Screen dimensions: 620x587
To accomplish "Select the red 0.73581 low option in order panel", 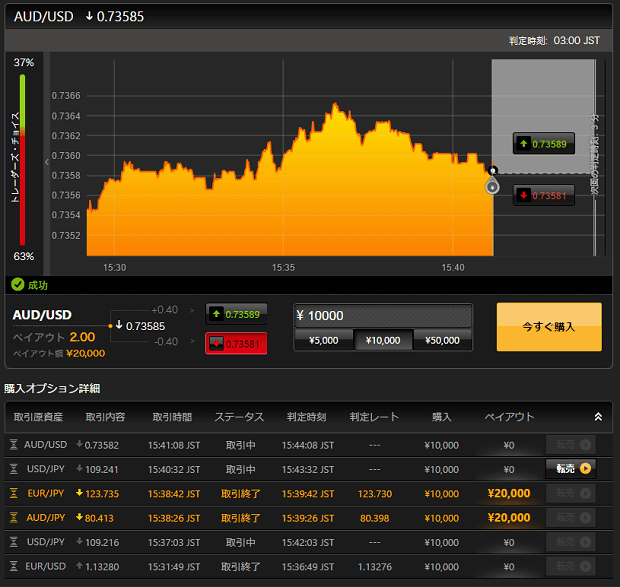I will [x=236, y=344].
